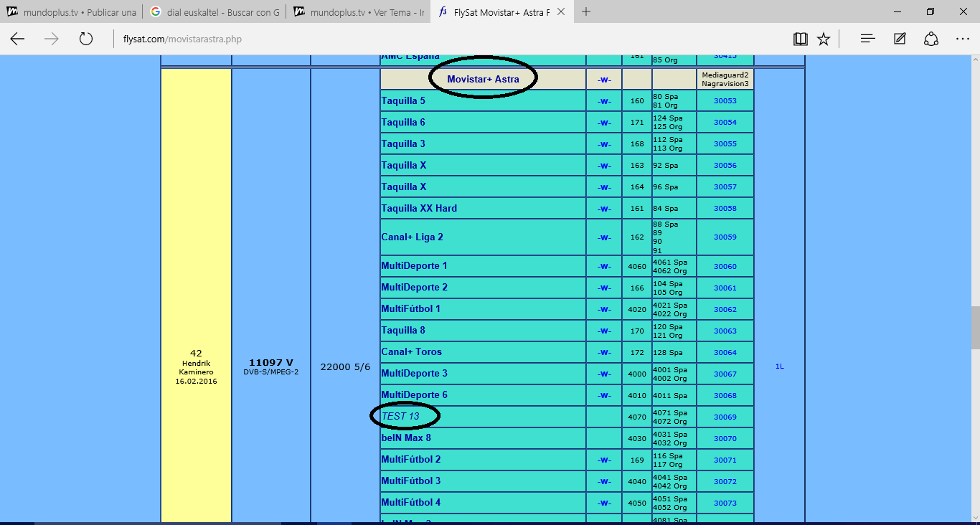Open the MultiDeporte 3 link

(414, 373)
